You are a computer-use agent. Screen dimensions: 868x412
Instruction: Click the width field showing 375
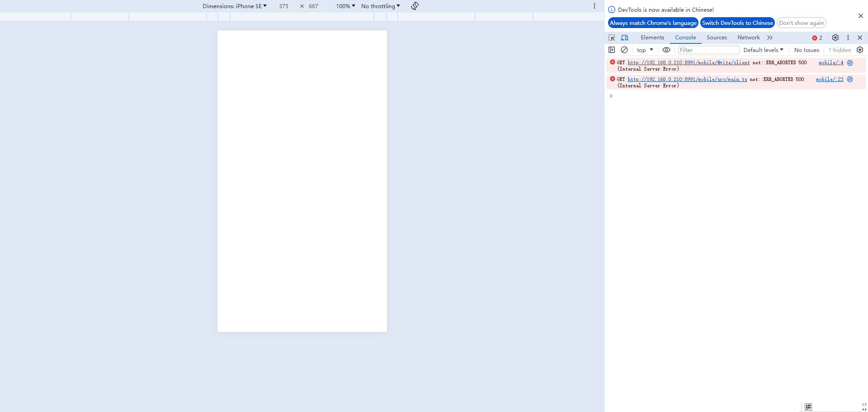coord(283,6)
